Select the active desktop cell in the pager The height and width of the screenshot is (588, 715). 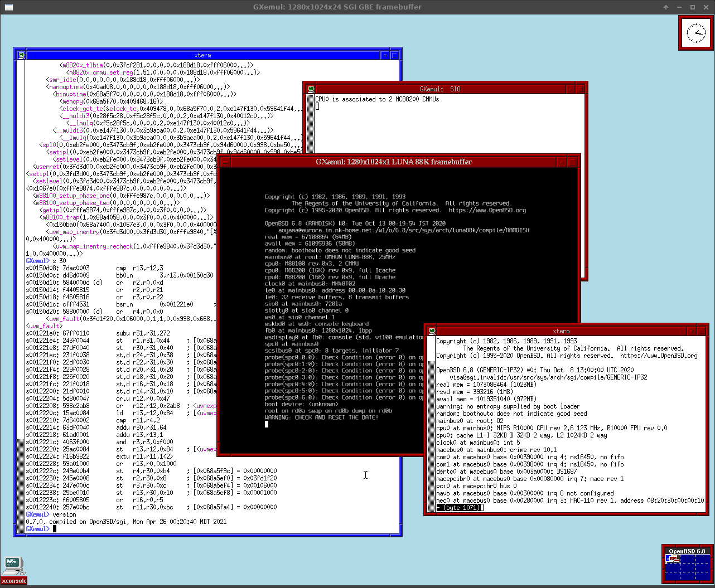pyautogui.click(x=672, y=557)
